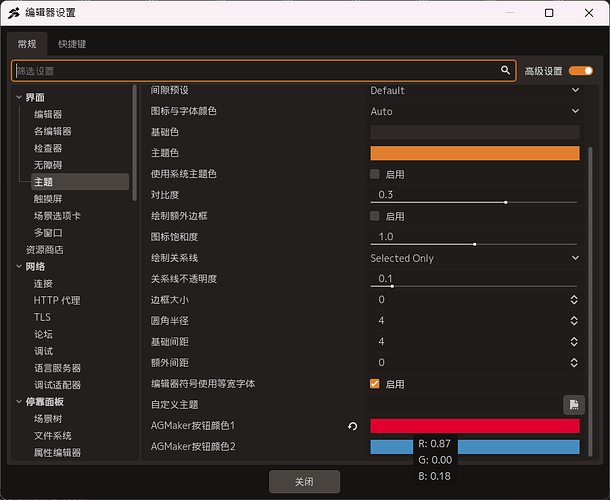Select 调试适配器 in the tree
The image size is (610, 500).
pyautogui.click(x=57, y=385)
